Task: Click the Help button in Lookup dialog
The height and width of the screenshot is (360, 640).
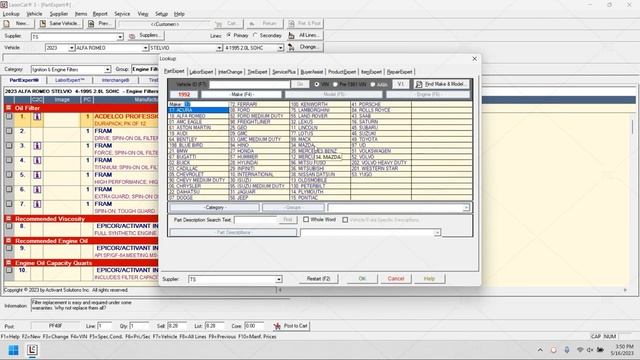Action: 429,279
